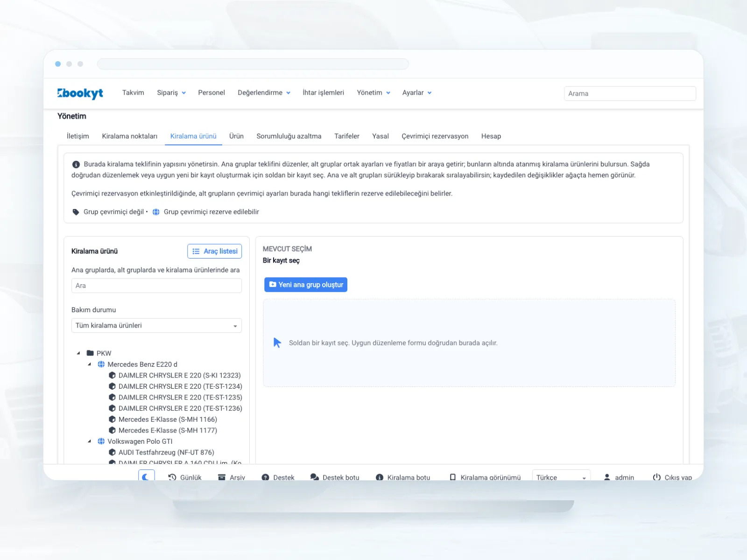Select DAIMLER CHRYSLER E 220 (S-KI 12323)
This screenshot has width=747, height=560.
pos(175,375)
